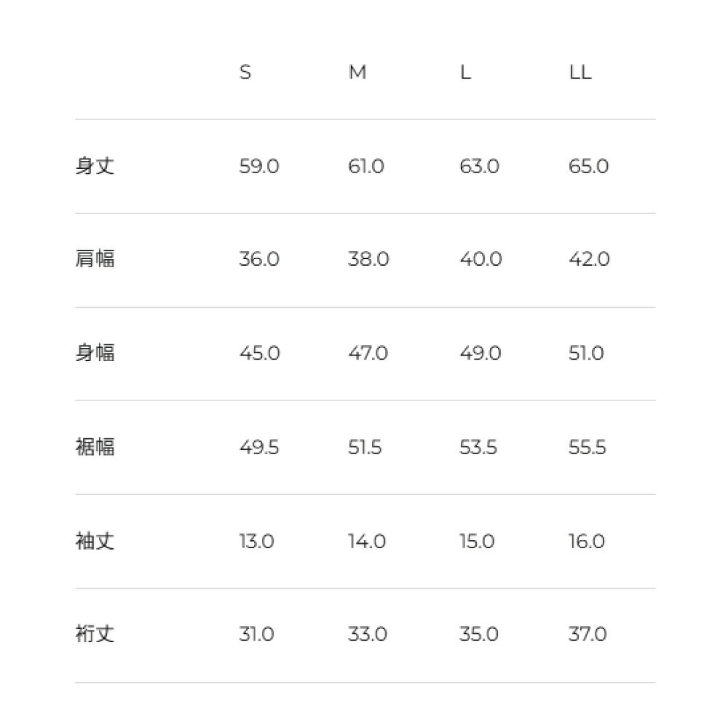Image resolution: width=728 pixels, height=728 pixels.
Task: Click the L size column header
Action: click(x=465, y=73)
